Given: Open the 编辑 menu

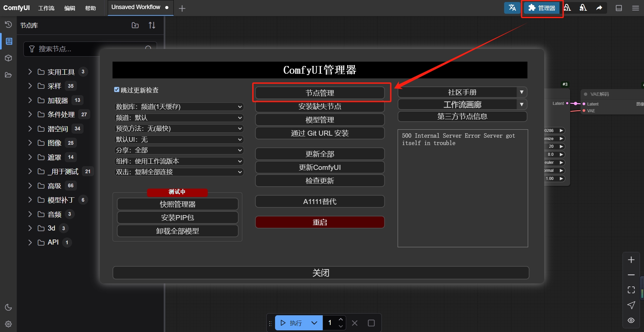Looking at the screenshot, I should [70, 8].
